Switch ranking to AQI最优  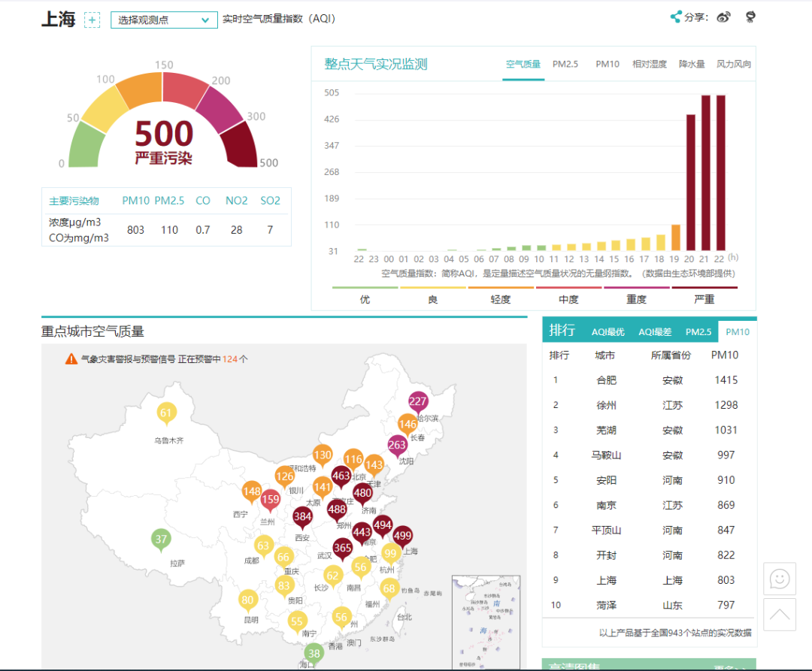(x=607, y=331)
